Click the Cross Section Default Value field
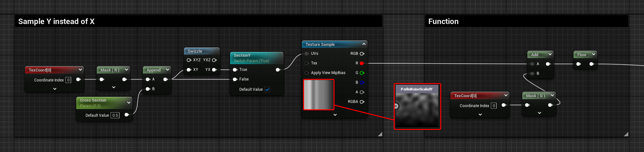Viewport: 644px width, 152px height. (115, 115)
